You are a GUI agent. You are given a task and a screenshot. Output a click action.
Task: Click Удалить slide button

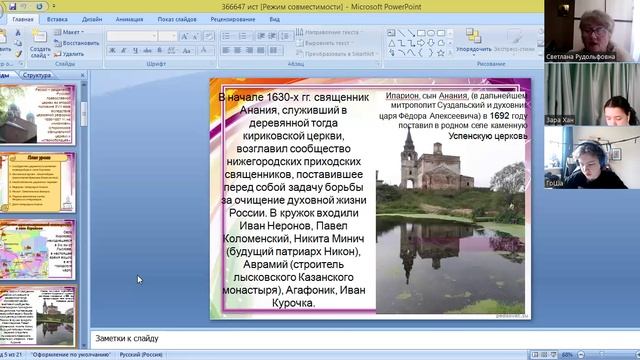coord(69,53)
